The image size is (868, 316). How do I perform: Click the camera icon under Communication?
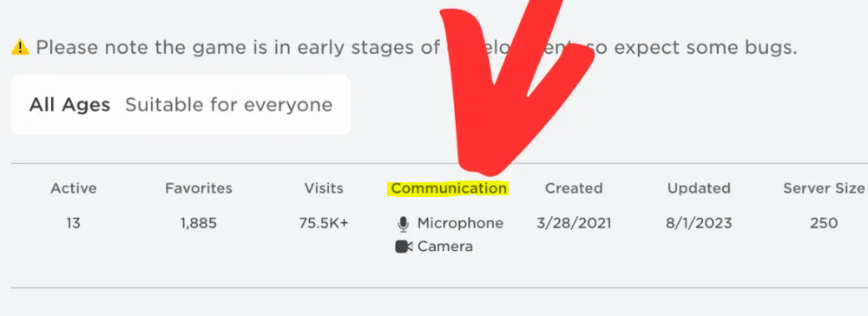pos(404,247)
